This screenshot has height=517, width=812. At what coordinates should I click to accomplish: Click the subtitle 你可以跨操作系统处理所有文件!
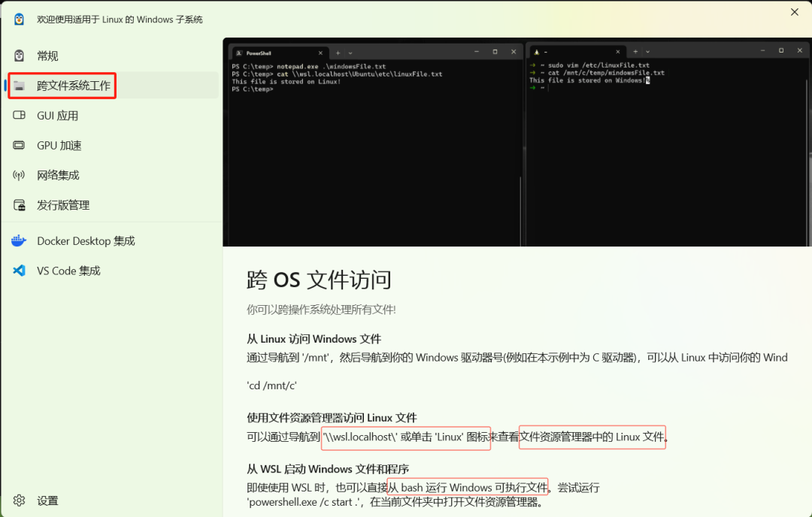tap(321, 310)
